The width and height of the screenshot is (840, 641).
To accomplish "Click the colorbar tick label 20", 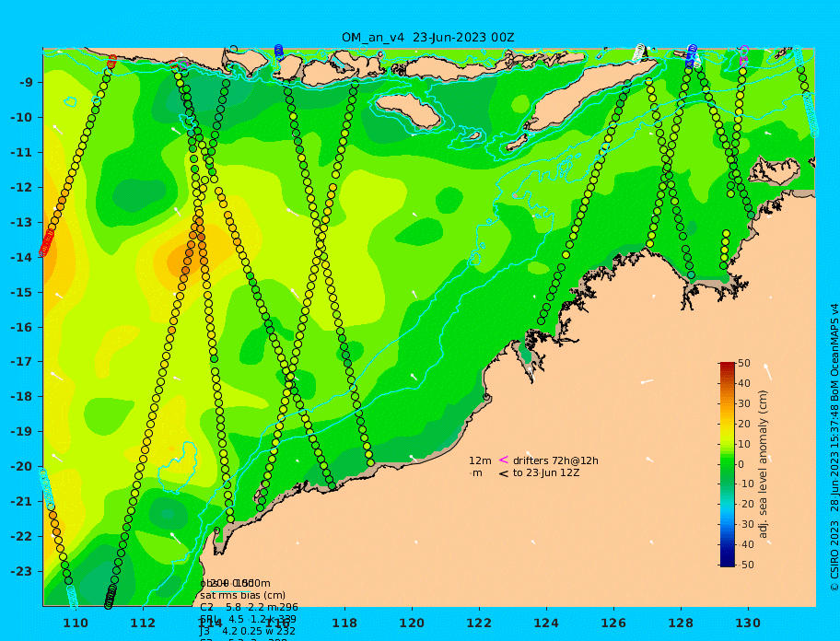I will tap(744, 424).
